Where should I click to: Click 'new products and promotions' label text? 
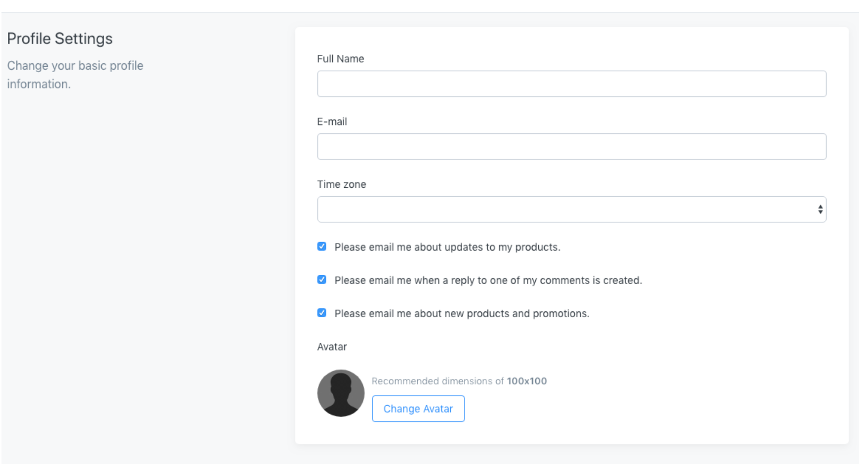pos(462,313)
